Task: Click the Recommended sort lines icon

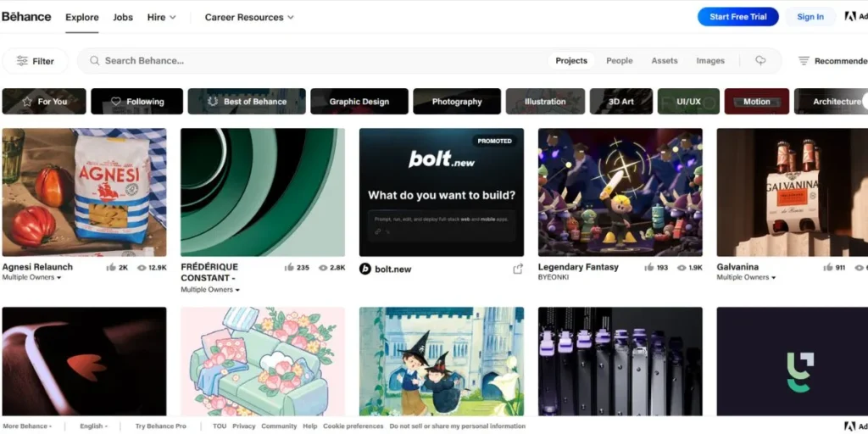Action: [x=804, y=61]
